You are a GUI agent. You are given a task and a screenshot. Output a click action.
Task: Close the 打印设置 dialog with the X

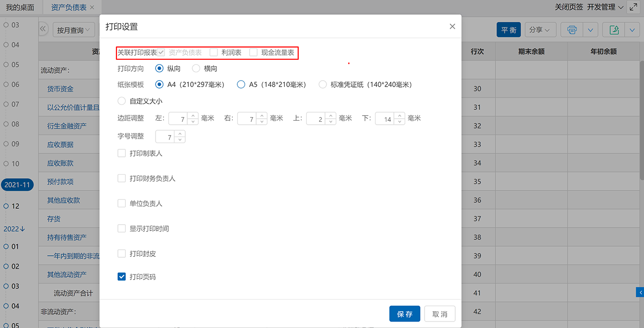click(x=452, y=27)
